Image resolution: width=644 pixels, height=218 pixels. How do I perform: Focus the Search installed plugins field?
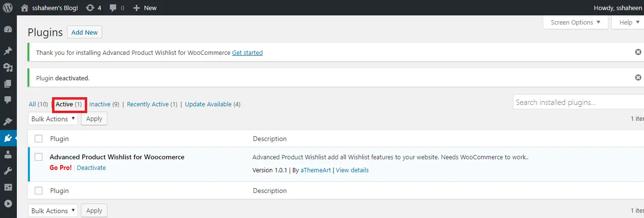click(578, 102)
